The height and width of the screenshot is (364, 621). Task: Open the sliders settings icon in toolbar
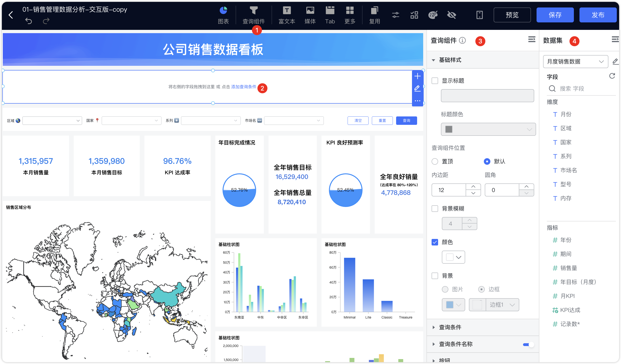point(395,15)
